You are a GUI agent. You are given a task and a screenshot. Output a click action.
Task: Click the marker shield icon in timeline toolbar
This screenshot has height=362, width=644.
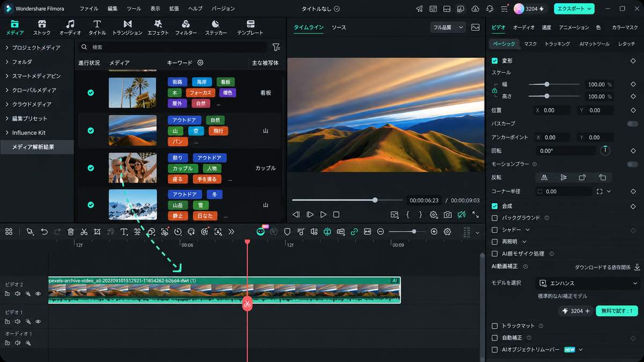(287, 232)
